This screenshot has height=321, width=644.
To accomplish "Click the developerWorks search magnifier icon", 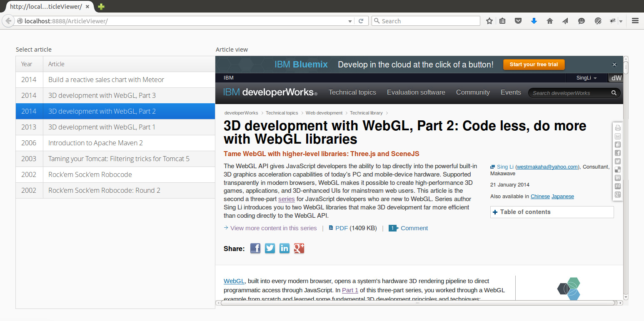I will pos(614,93).
